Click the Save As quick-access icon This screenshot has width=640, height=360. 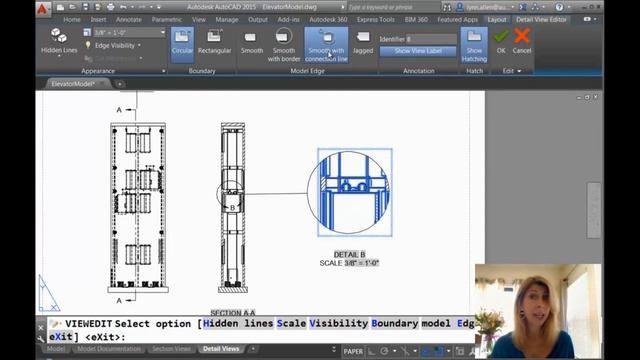[x=98, y=7]
